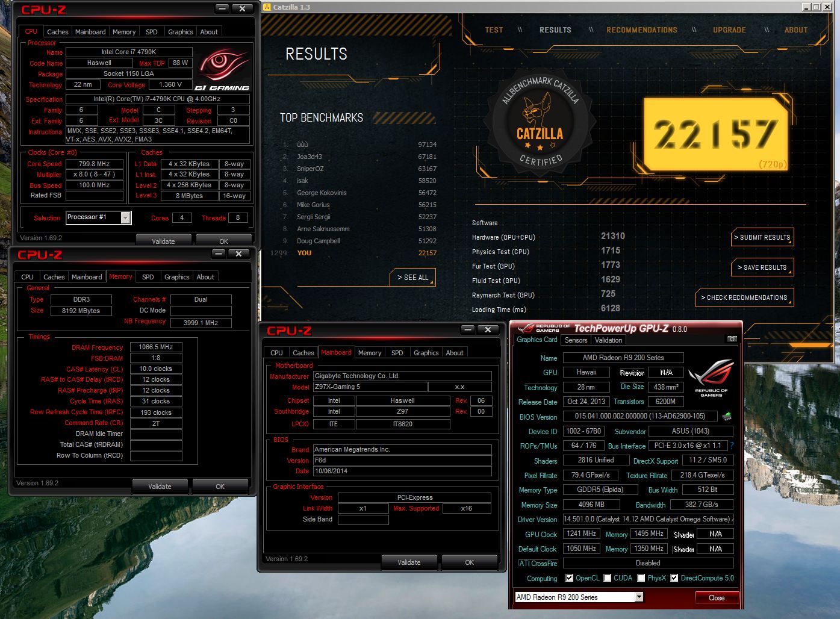Click the Raymarch Test (GPU) score 725
The height and width of the screenshot is (619, 840).
(x=608, y=294)
